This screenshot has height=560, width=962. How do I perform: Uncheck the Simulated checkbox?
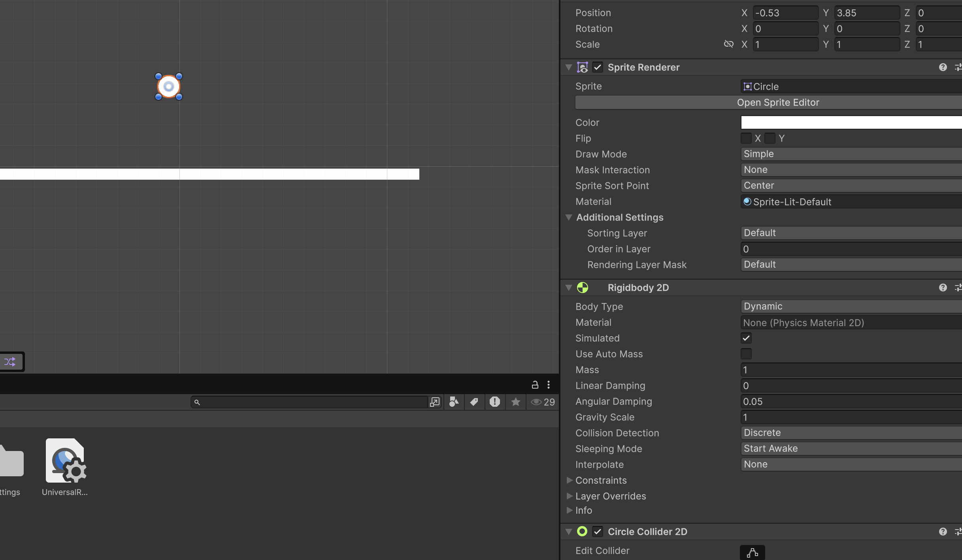pyautogui.click(x=746, y=338)
